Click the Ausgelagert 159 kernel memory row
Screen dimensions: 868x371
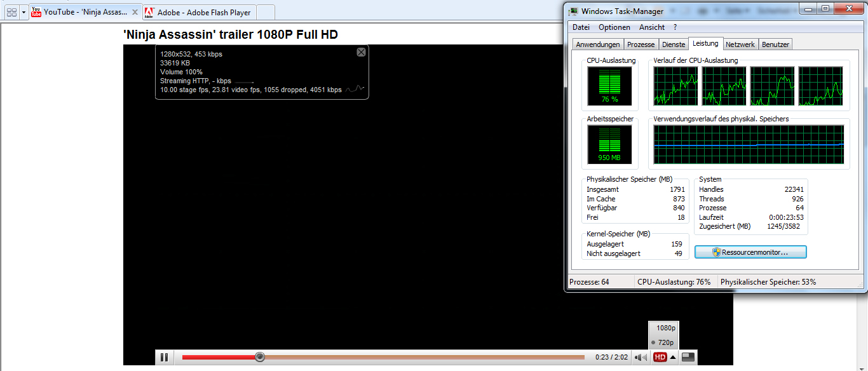[x=634, y=244]
